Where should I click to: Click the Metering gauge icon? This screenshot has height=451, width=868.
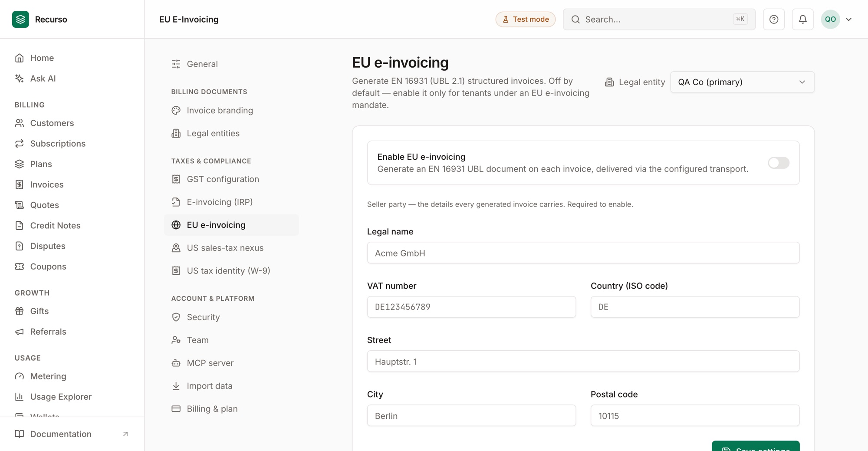pyautogui.click(x=19, y=376)
